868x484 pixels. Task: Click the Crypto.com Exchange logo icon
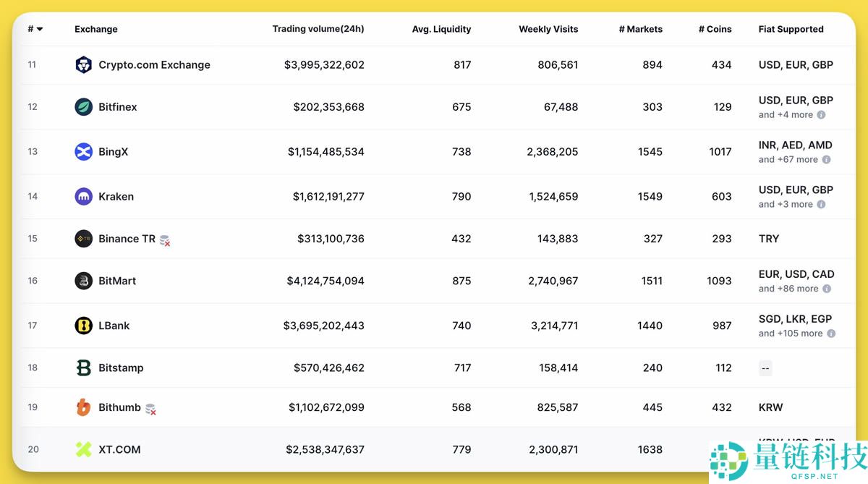click(x=83, y=65)
